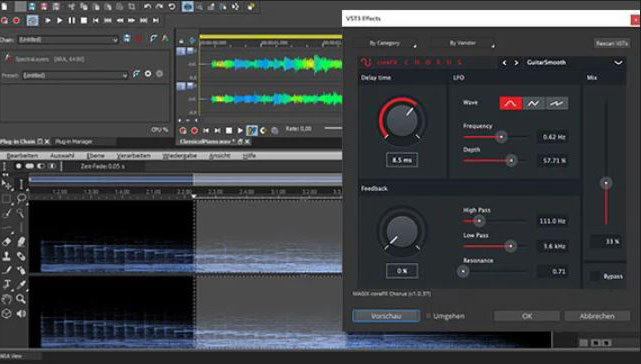
Task: Select the Eraser tool in SpectraLayers toolbox
Action: [6, 242]
